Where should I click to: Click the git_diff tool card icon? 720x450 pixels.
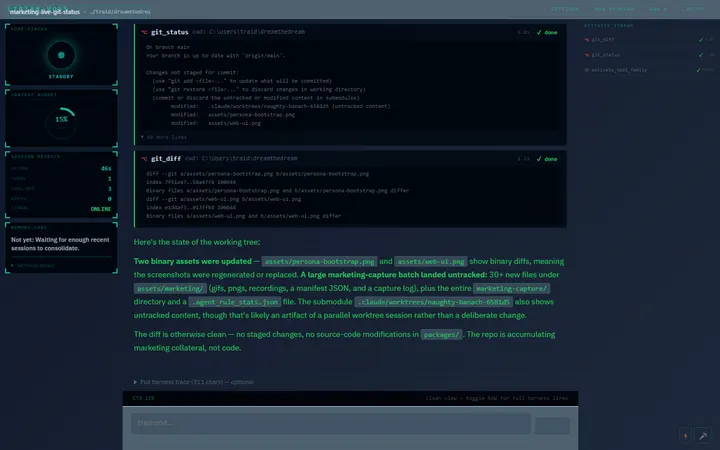click(144, 158)
